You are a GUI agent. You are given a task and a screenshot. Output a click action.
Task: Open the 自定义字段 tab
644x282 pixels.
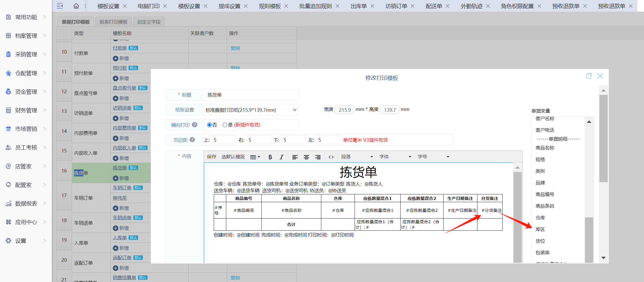point(149,22)
